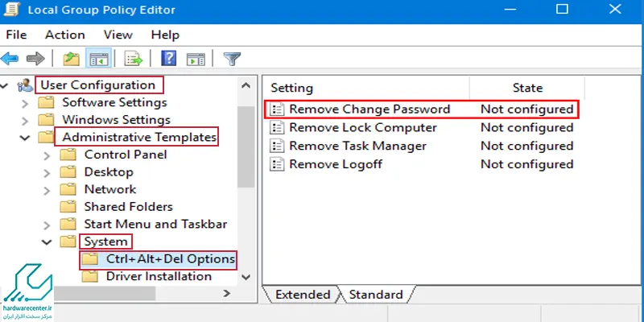Collapse the Administrative Templates node
Image resolution: width=644 pixels, height=322 pixels.
25,138
